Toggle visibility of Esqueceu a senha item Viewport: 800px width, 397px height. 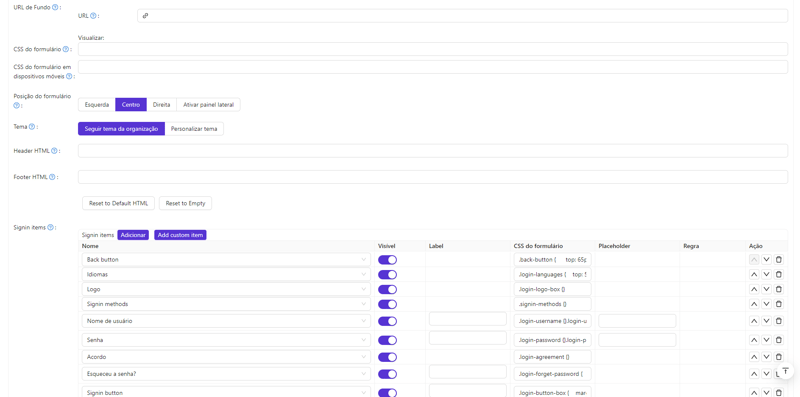coord(387,374)
